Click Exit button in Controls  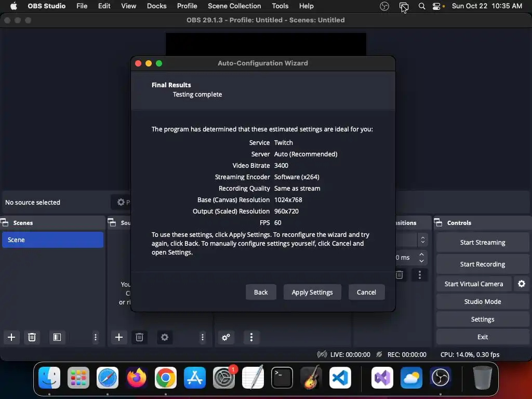[483, 337]
